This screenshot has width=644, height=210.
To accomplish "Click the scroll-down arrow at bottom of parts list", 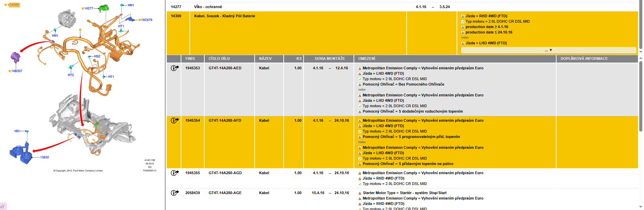I will [x=641, y=207].
